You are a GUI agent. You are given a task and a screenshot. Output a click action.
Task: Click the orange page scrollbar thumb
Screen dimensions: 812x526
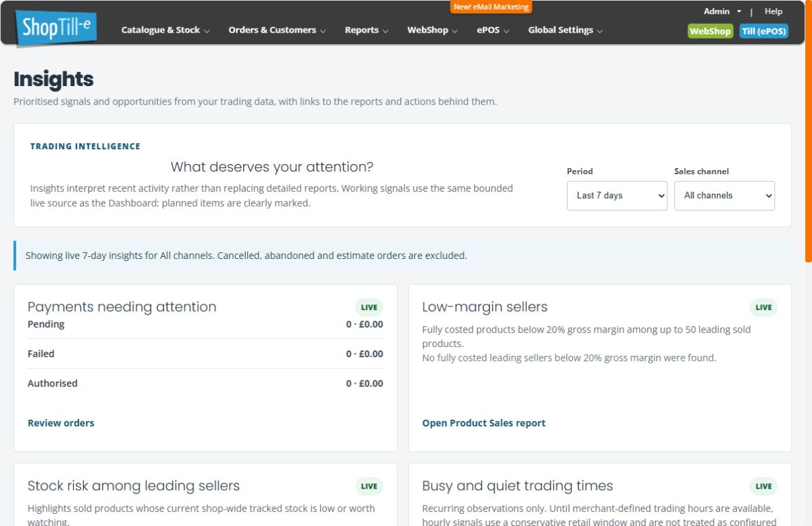coord(809,131)
